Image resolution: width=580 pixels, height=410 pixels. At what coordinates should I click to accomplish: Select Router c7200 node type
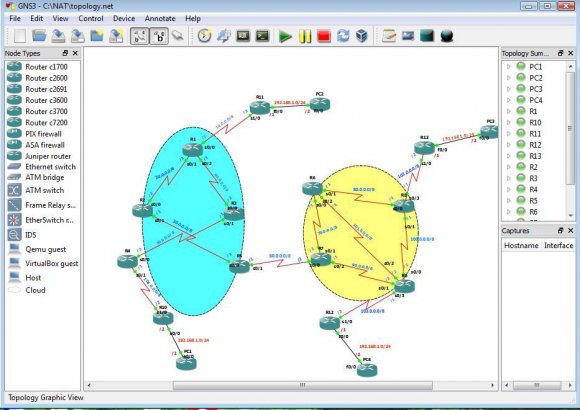(x=43, y=122)
